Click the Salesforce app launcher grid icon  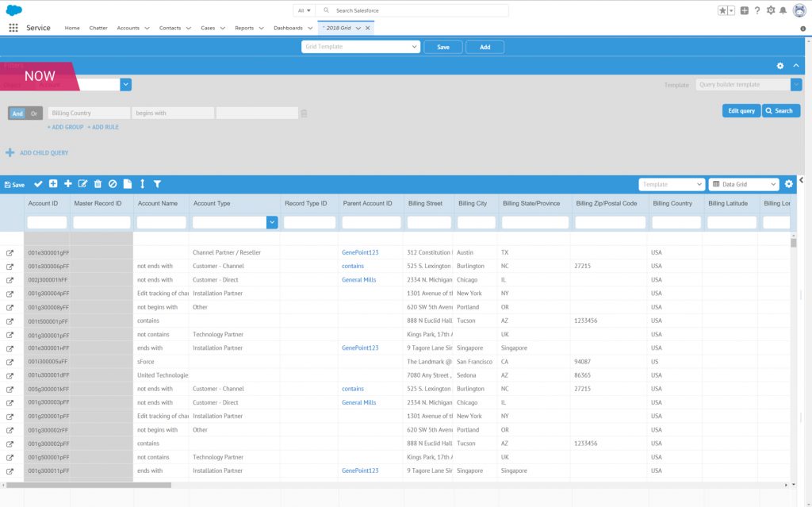click(13, 26)
